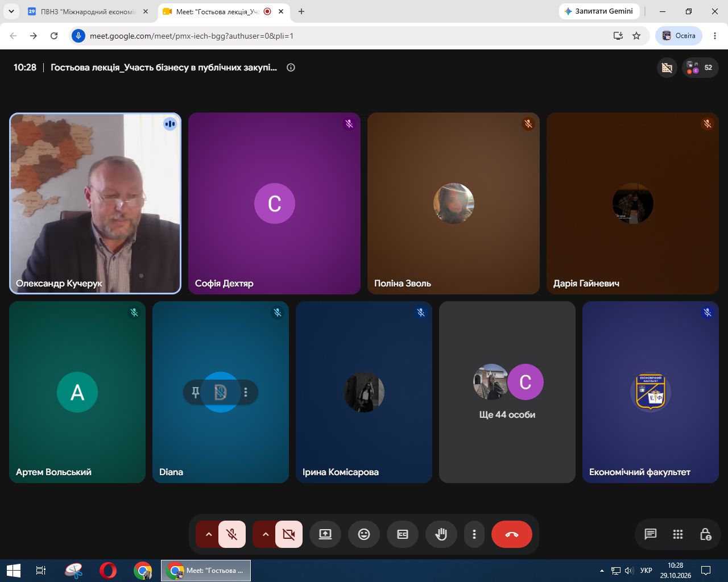Reload the Meet page

pos(54,36)
